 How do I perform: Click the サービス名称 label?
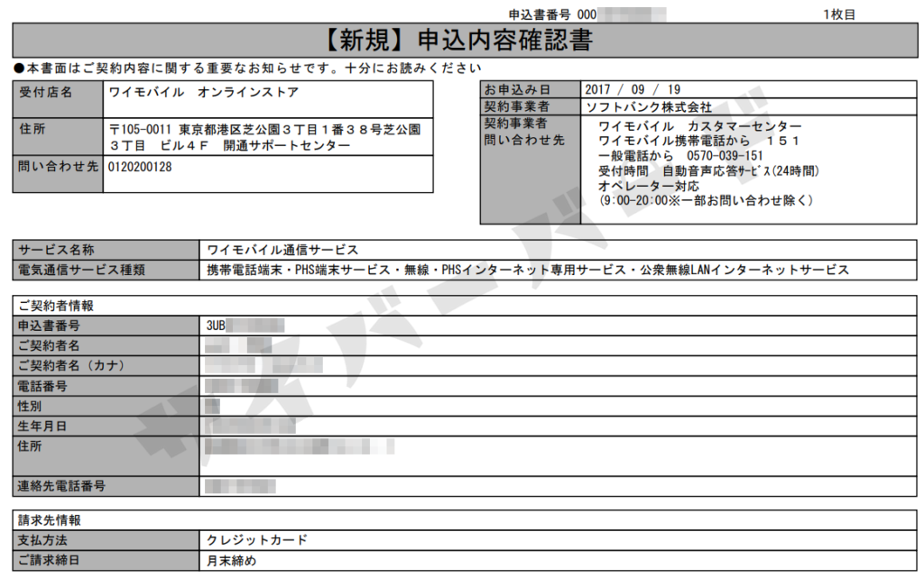tap(56, 250)
